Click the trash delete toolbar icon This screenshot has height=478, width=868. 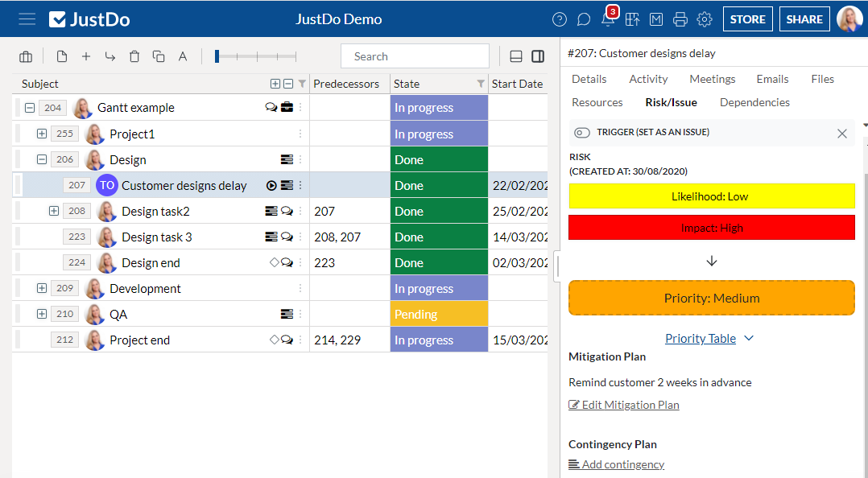[134, 56]
